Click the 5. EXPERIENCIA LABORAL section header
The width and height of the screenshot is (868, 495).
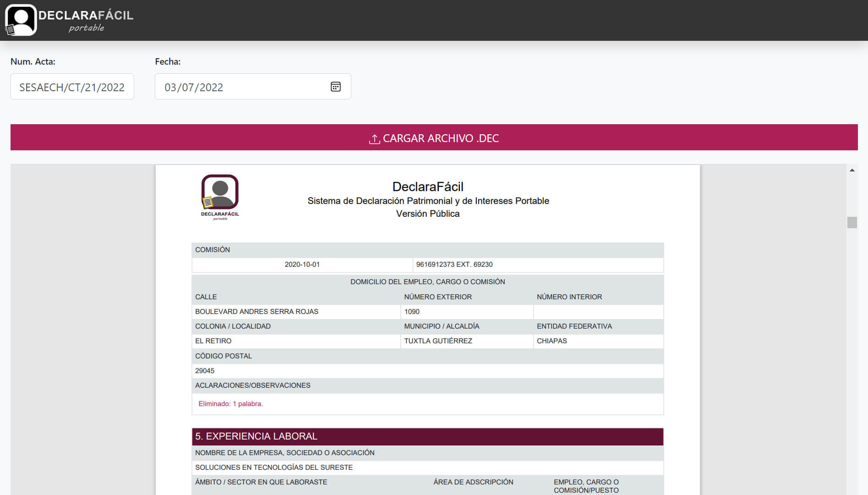pyautogui.click(x=427, y=436)
